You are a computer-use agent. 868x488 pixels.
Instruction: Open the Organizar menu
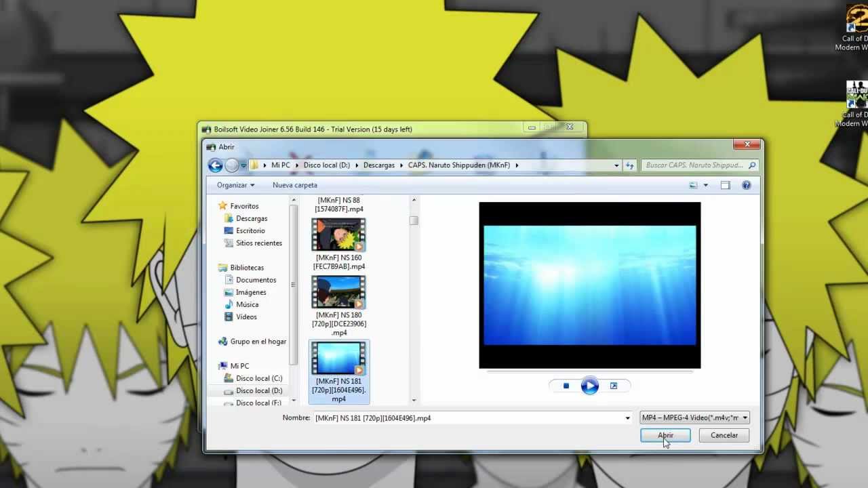pos(235,185)
